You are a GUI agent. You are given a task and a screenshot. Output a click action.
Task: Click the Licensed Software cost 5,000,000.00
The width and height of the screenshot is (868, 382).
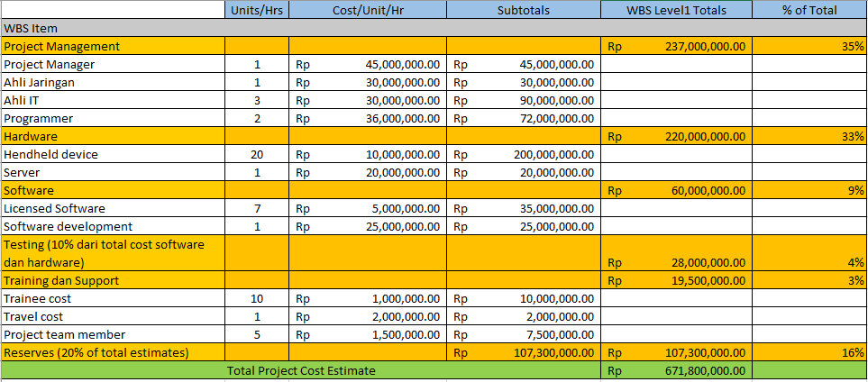[368, 208]
